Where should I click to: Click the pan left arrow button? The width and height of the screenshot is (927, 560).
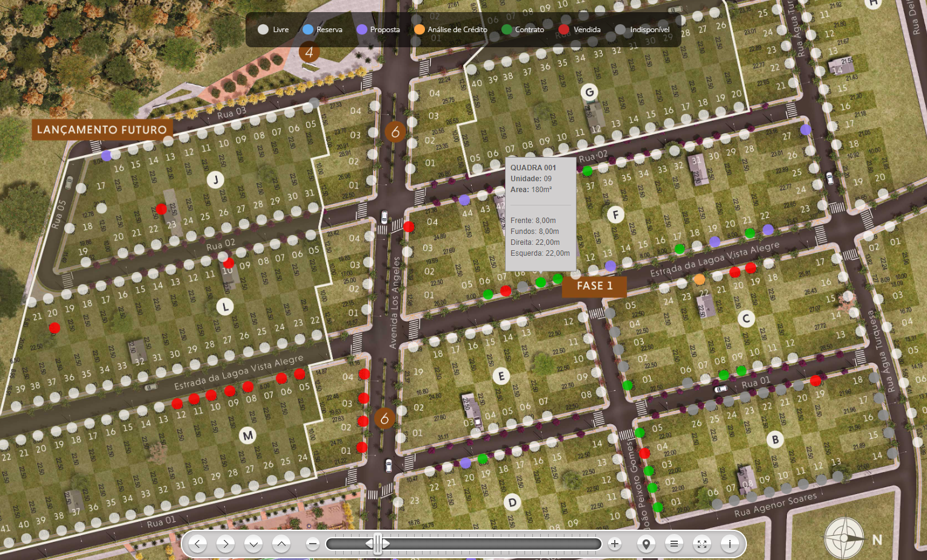(198, 544)
